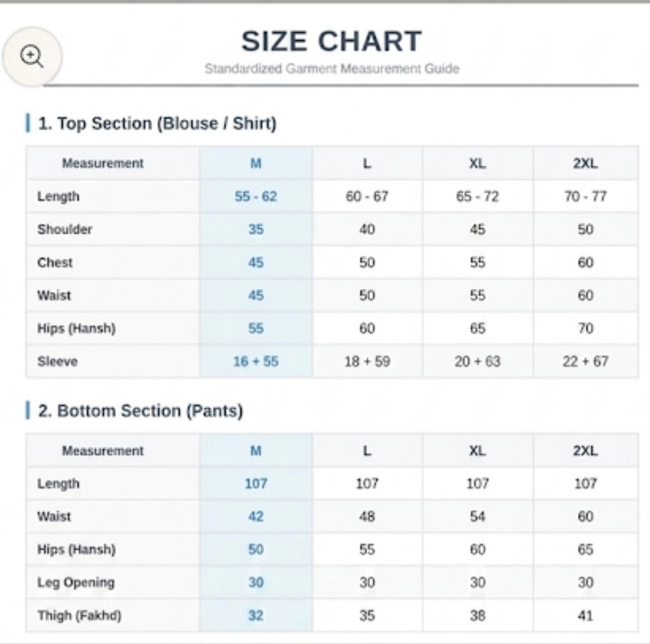
Task: Click the pants Waist value 42
Action: [256, 517]
